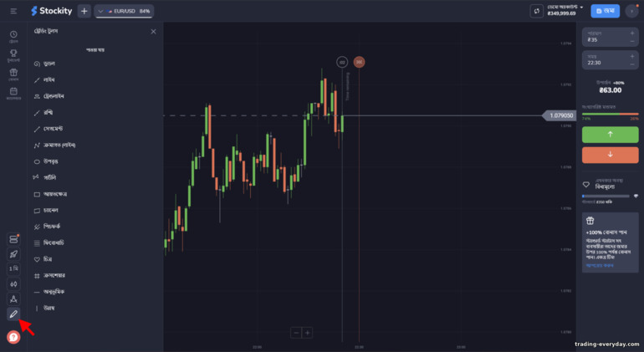Close the trading tools panel
Image resolution: width=644 pixels, height=352 pixels.
click(x=153, y=32)
